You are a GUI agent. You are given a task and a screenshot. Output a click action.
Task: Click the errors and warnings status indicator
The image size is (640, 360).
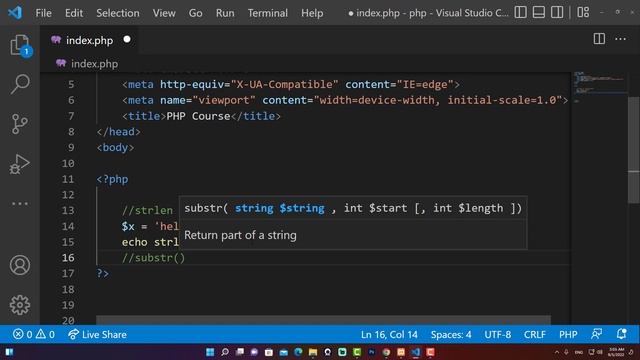34,334
